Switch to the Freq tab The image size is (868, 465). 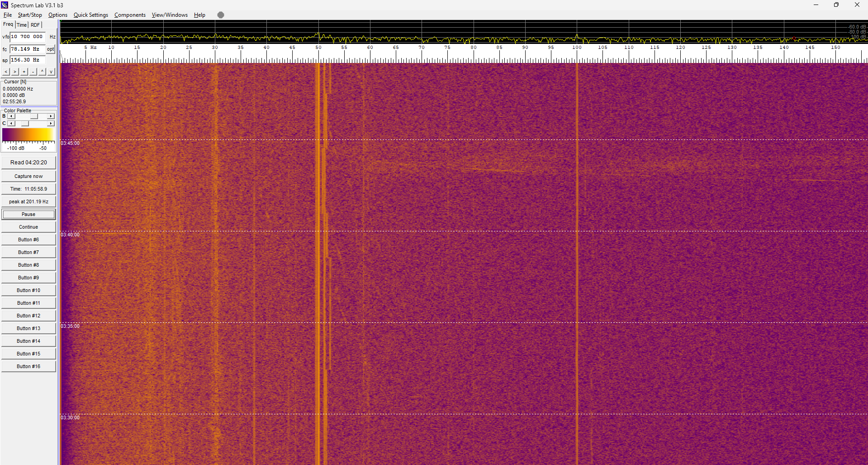[x=8, y=24]
